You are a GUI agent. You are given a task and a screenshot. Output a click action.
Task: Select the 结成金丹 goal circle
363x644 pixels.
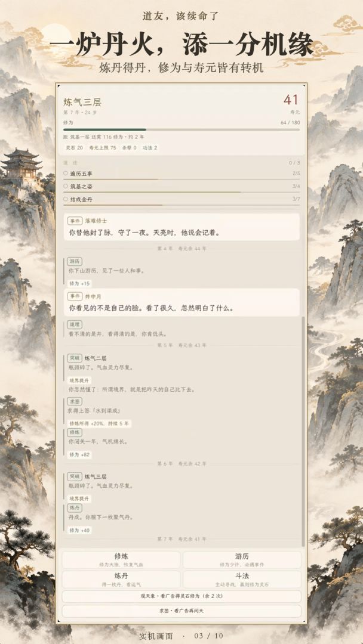coord(65,199)
